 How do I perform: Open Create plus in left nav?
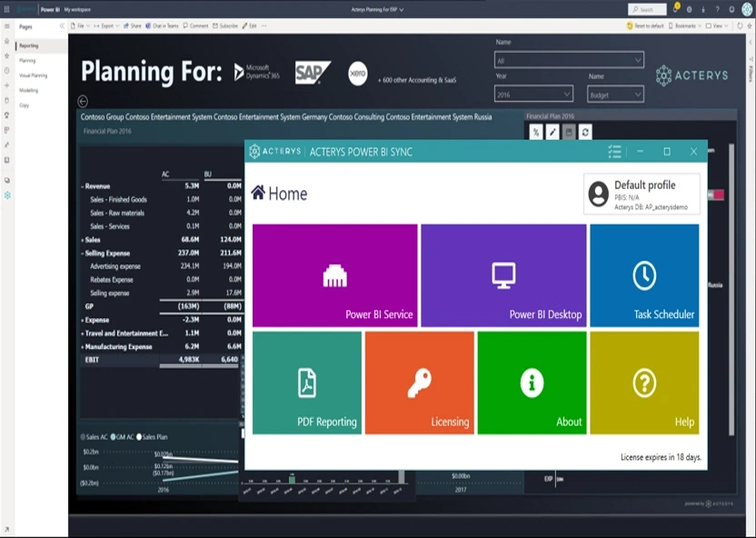coord(6,85)
